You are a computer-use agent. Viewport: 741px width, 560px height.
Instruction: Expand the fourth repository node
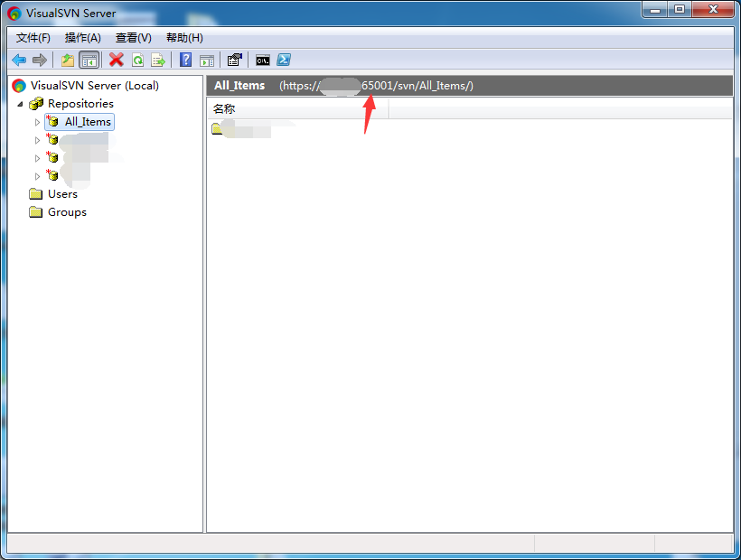(37, 176)
